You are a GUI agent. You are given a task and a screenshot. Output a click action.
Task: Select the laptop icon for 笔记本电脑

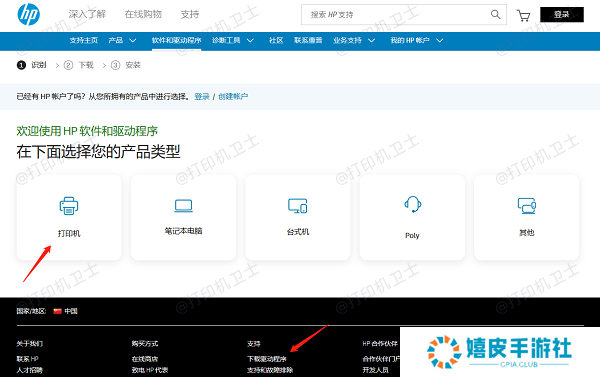click(183, 206)
